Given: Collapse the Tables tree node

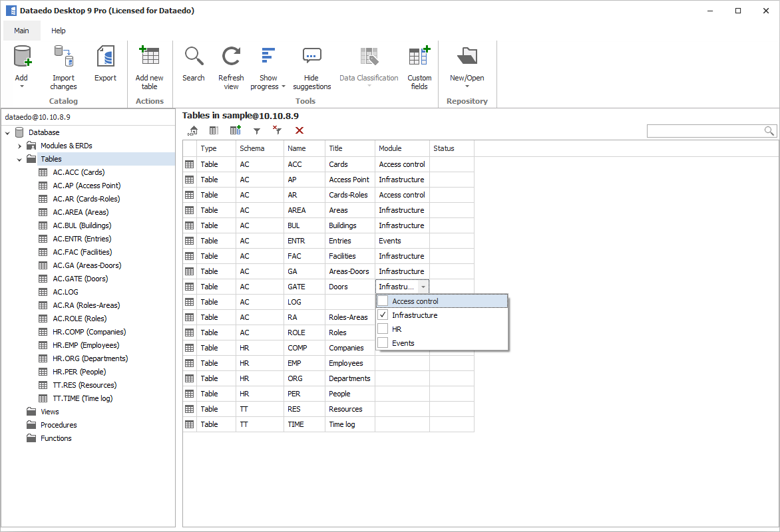Looking at the screenshot, I should point(20,159).
